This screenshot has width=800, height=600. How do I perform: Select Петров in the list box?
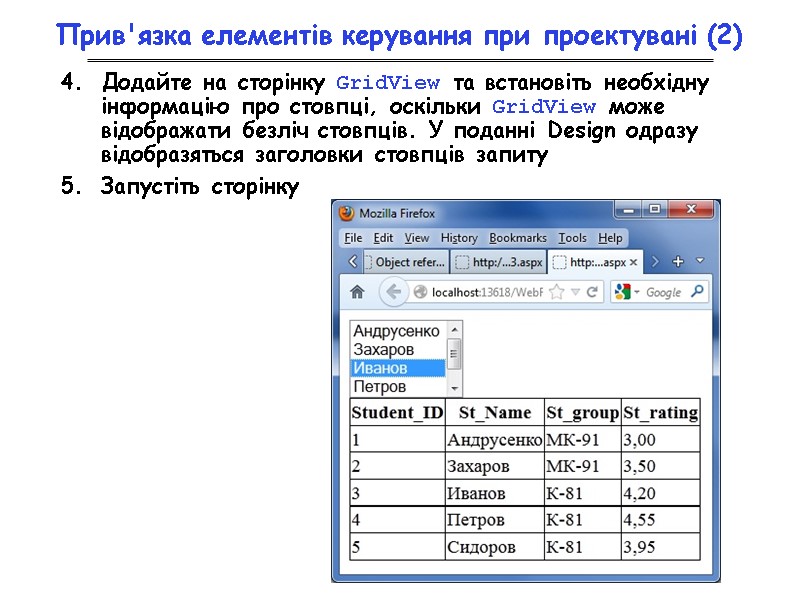point(397,386)
